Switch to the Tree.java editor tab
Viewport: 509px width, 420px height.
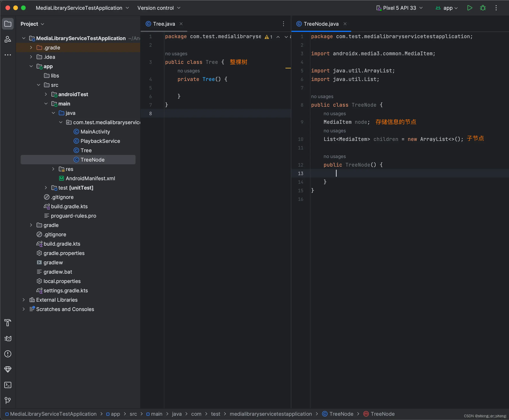coord(164,24)
